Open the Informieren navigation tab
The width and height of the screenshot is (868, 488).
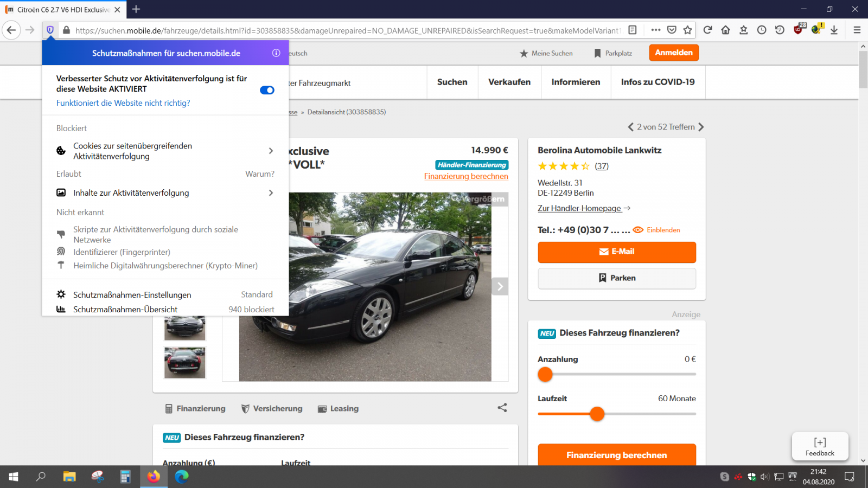(x=576, y=82)
